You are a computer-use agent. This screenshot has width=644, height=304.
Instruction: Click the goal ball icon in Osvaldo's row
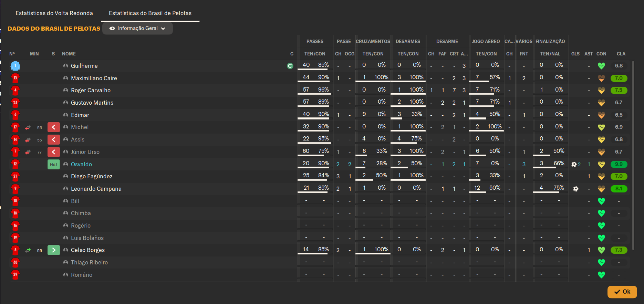pos(574,164)
